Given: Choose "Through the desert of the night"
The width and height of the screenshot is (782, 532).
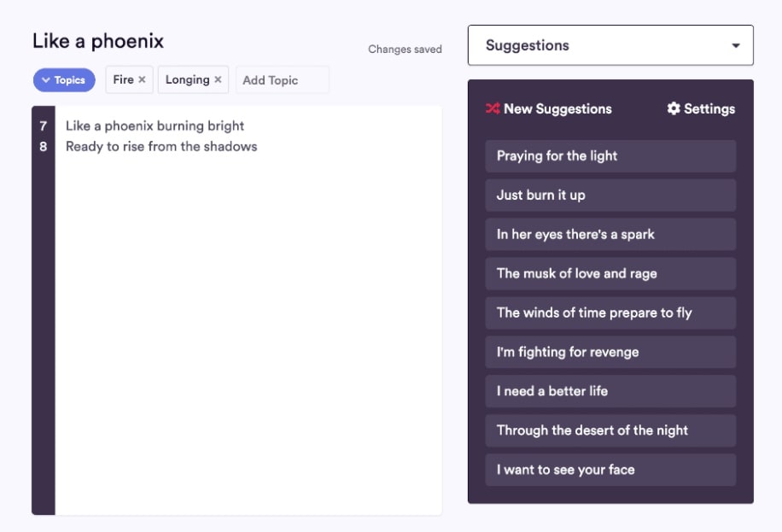Looking at the screenshot, I should pyautogui.click(x=610, y=430).
